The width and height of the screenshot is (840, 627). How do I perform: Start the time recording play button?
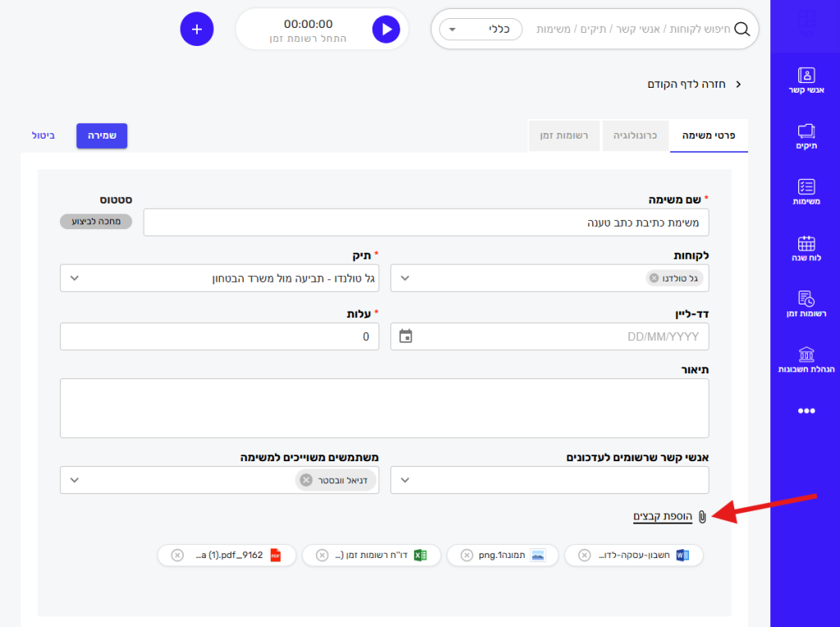[386, 30]
